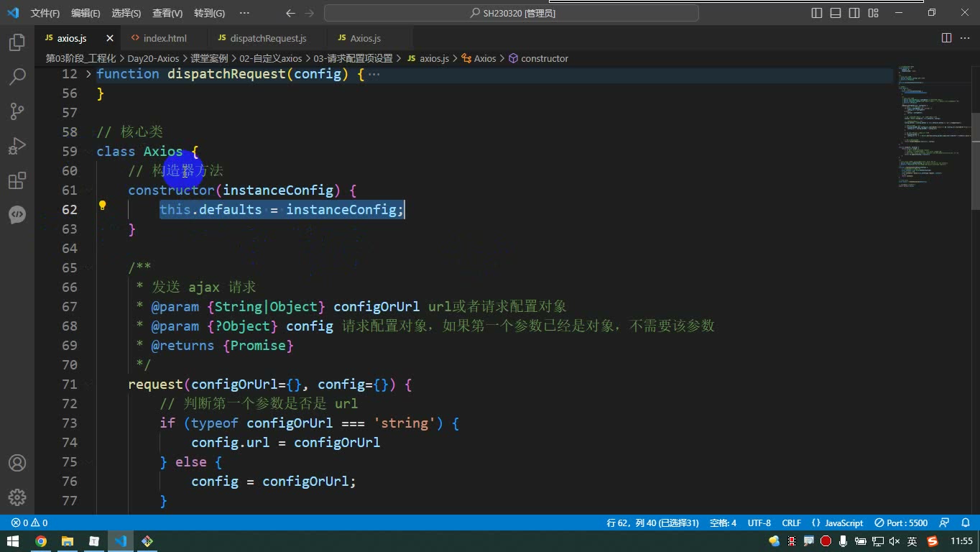980x552 pixels.
Task: Click the JavaScript language mode indicator
Action: (x=837, y=523)
